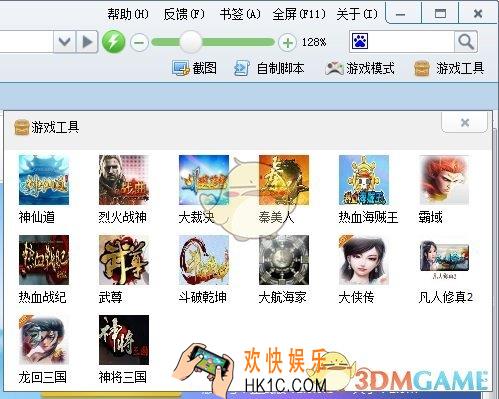The image size is (499, 399).
Task: Click the zoom slider knob
Action: [191, 42]
